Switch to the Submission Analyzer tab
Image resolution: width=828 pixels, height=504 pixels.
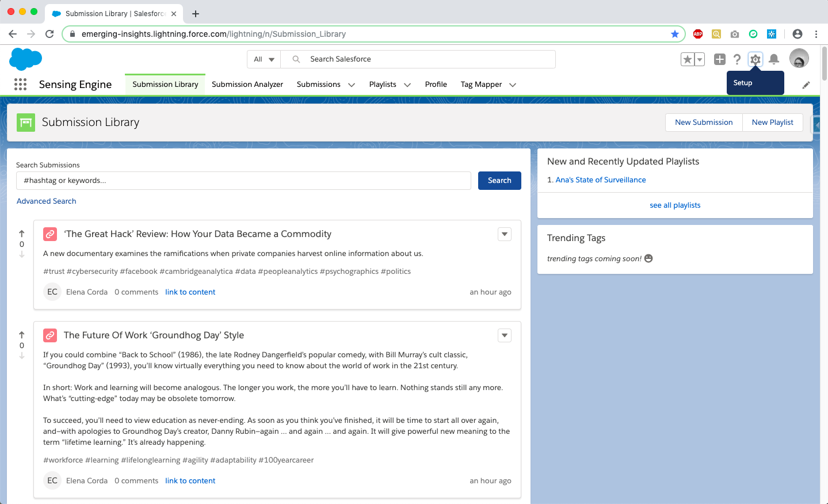tap(247, 85)
